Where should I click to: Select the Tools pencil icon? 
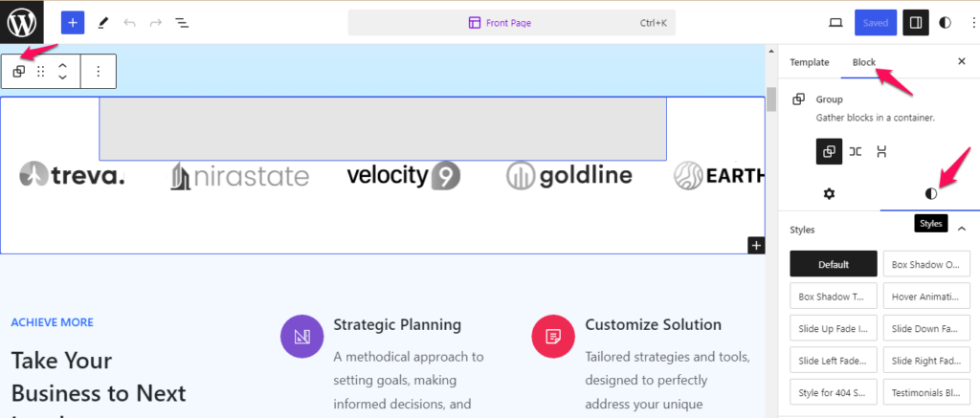coord(103,23)
